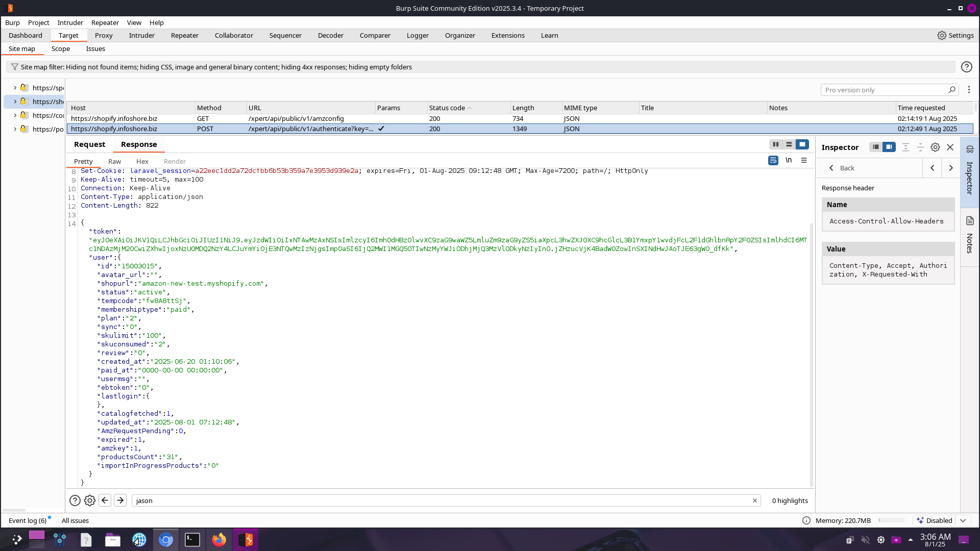Screen dimensions: 980x551
Task: Show the Request message tab
Action: tap(89, 144)
